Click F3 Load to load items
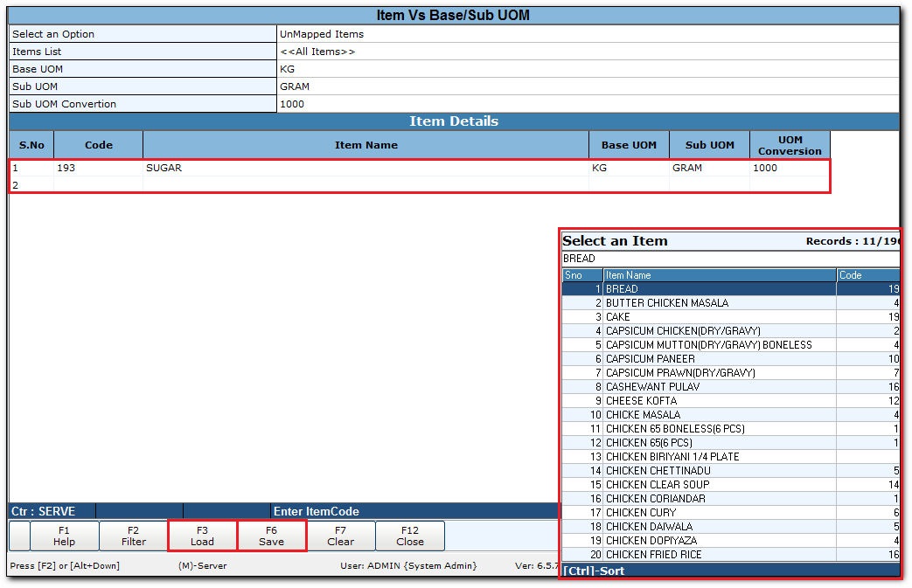Screen dimensions: 912x588 tap(202, 536)
